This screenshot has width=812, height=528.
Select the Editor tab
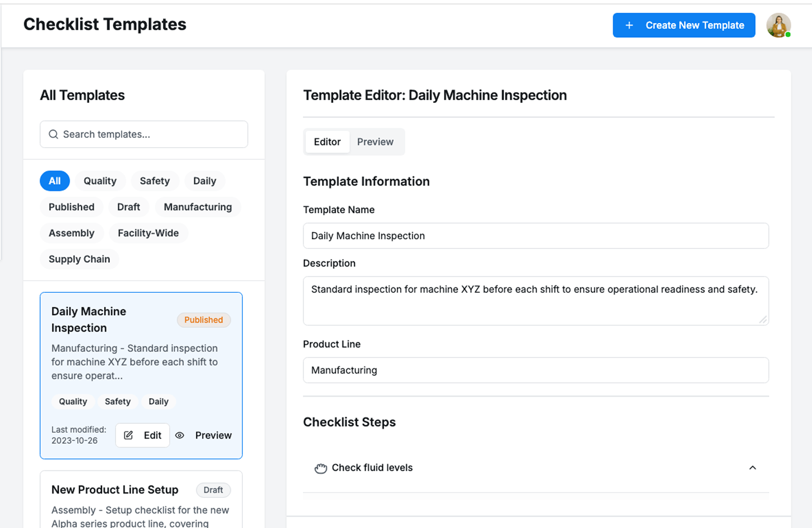coord(327,142)
